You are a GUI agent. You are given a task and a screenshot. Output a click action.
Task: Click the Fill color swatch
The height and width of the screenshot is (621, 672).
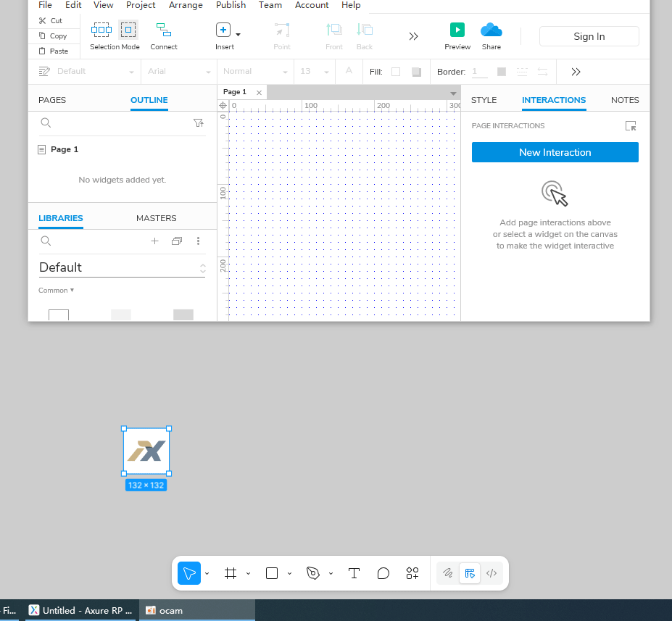pyautogui.click(x=395, y=72)
